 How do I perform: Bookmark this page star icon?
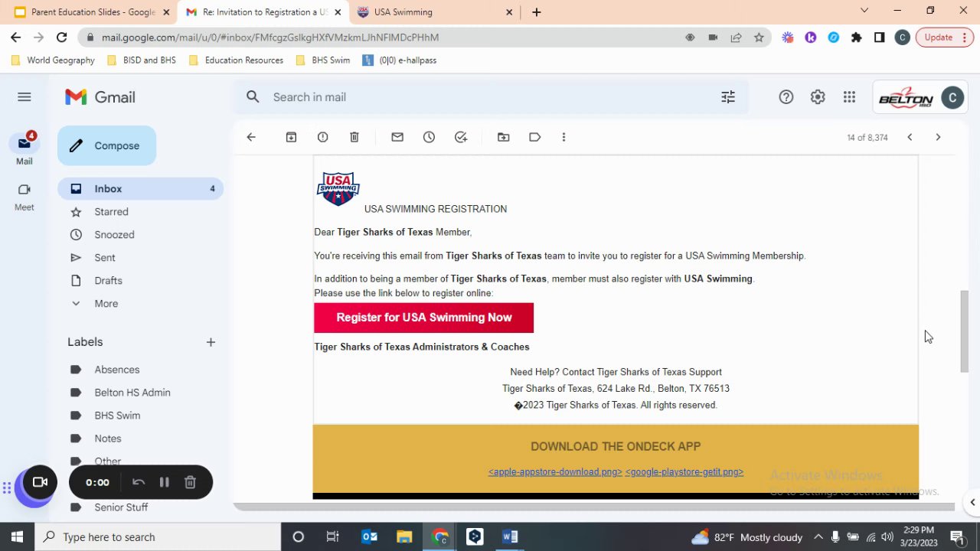tap(759, 37)
